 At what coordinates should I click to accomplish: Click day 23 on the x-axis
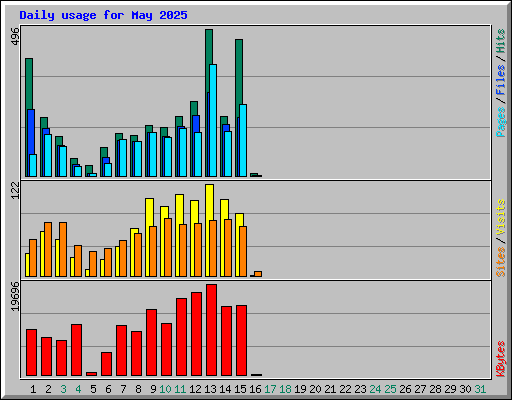pos(360,389)
